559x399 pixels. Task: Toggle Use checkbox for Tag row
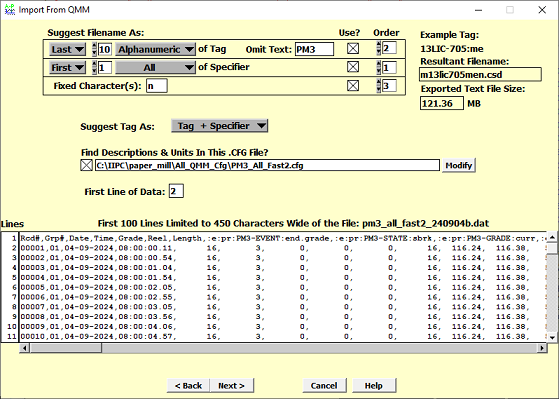[353, 48]
